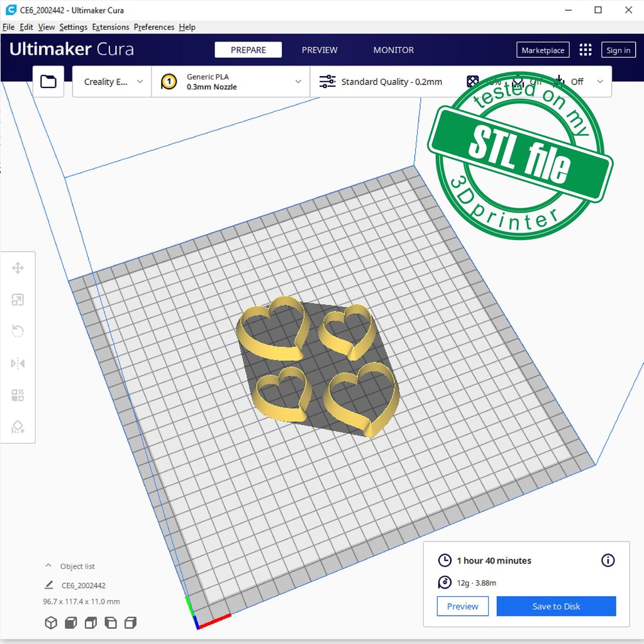The width and height of the screenshot is (644, 644).
Task: Open Per Model Settings tool
Action: pyautogui.click(x=18, y=396)
